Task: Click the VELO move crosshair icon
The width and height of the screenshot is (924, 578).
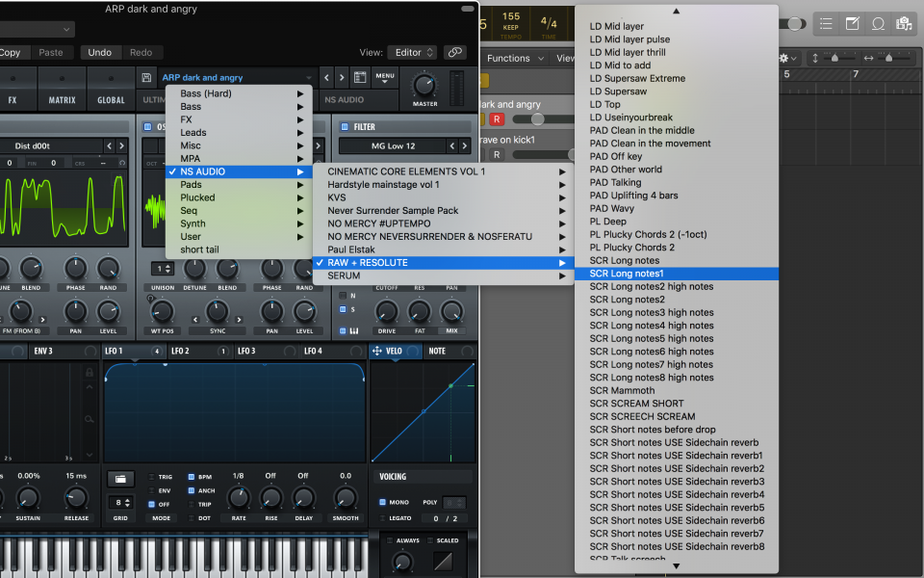Action: click(377, 351)
